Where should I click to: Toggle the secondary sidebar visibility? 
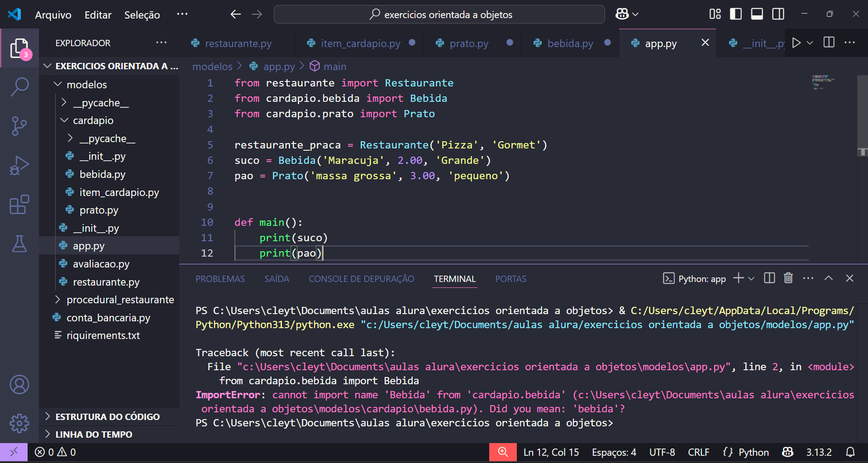coord(778,14)
